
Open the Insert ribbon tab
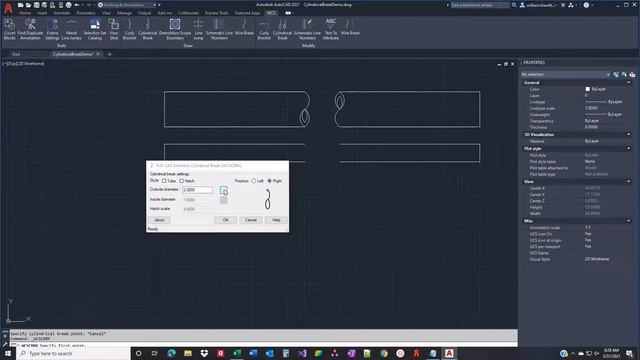coord(42,13)
